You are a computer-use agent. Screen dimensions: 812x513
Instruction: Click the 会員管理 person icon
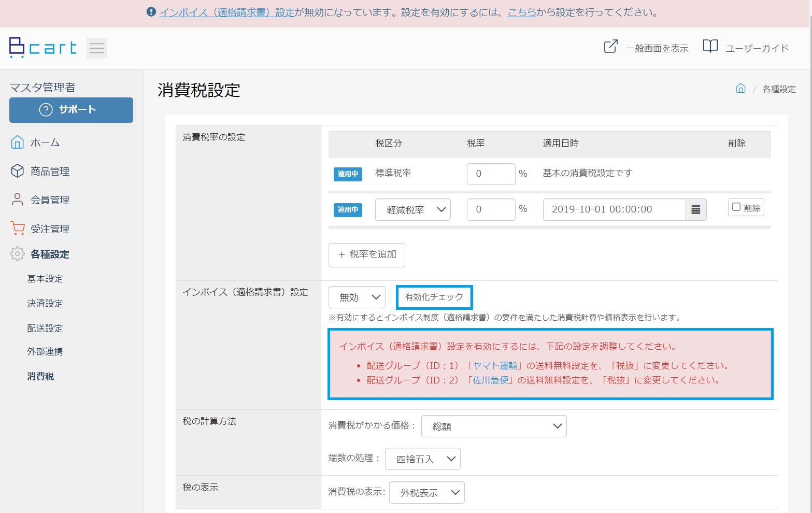tap(18, 199)
